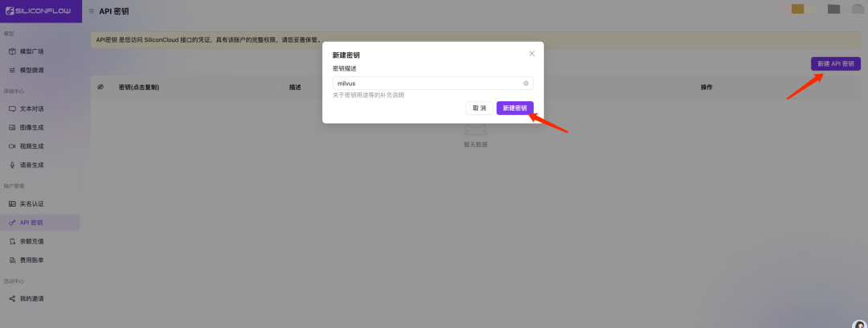Click the 描述 column header
The image size is (868, 328).
(295, 88)
